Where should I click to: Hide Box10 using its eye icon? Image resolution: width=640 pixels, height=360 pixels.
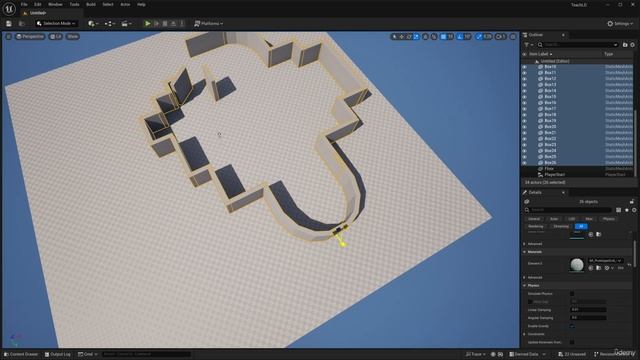(524, 67)
